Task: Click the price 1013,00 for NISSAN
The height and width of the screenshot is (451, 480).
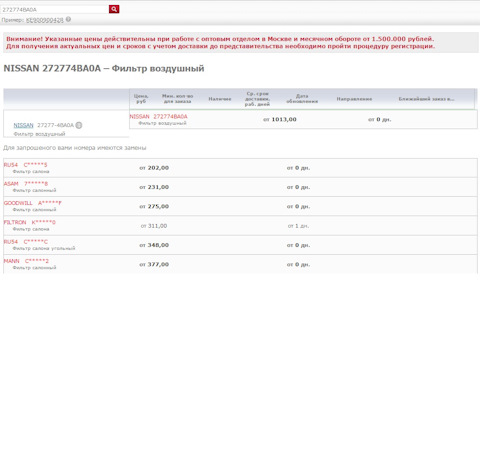Action: 280,119
